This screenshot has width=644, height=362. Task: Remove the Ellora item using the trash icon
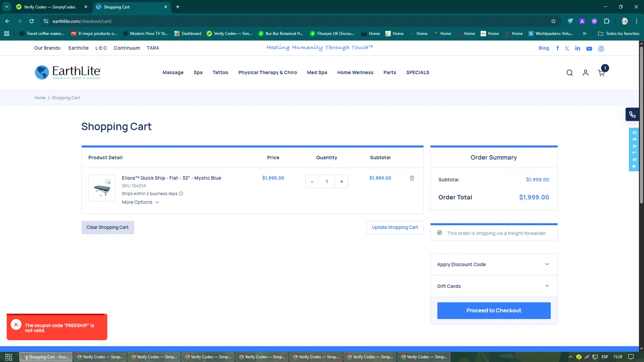412,178
